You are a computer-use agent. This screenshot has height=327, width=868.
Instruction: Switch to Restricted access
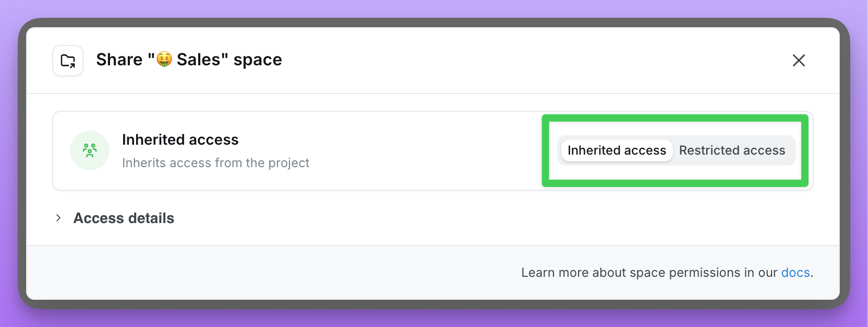(x=732, y=150)
